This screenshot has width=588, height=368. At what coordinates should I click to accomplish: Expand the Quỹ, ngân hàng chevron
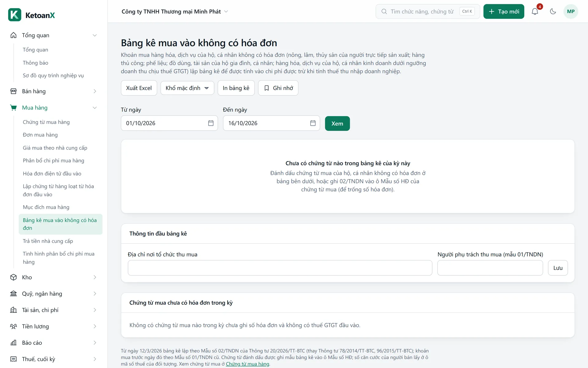pos(95,293)
